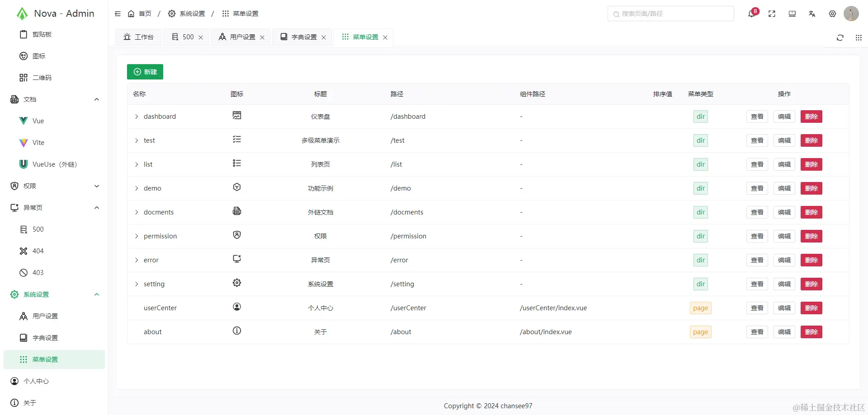The height and width of the screenshot is (415, 868).
Task: Click the refresh icon in tab bar
Action: (x=840, y=37)
